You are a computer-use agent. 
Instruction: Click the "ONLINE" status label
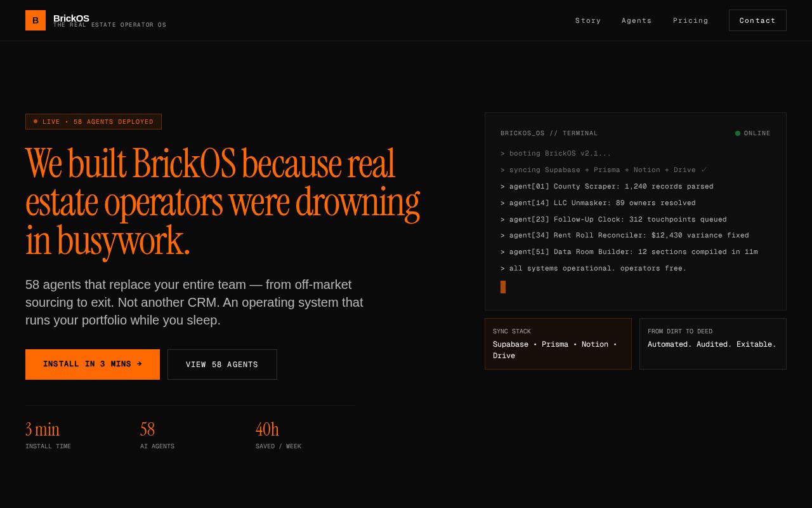point(757,133)
